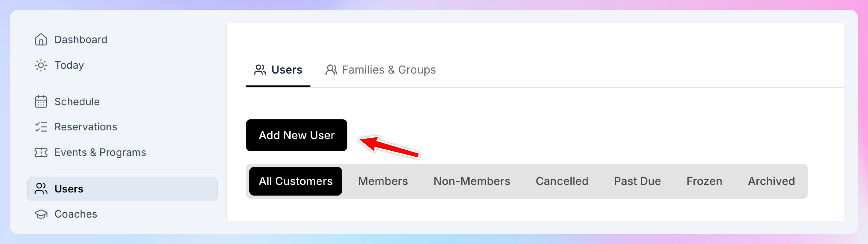868x244 pixels.
Task: Click the Users people icon in sidebar
Action: click(x=41, y=189)
